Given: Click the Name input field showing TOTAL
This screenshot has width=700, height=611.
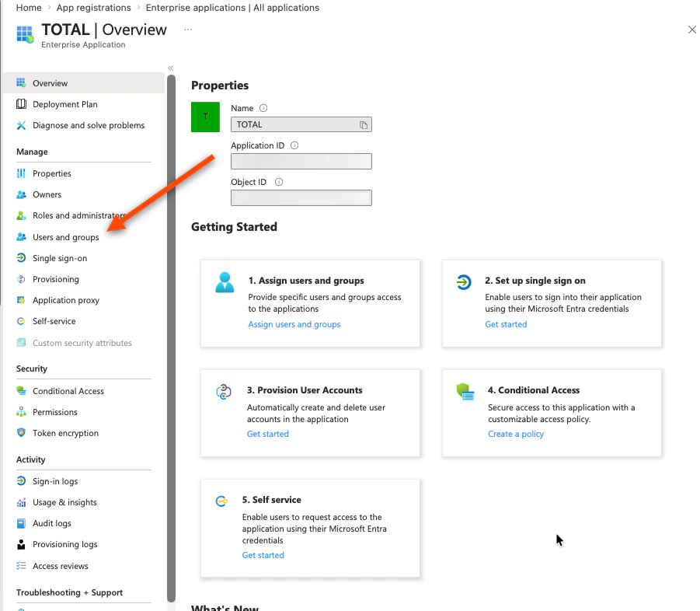Looking at the screenshot, I should [x=301, y=124].
